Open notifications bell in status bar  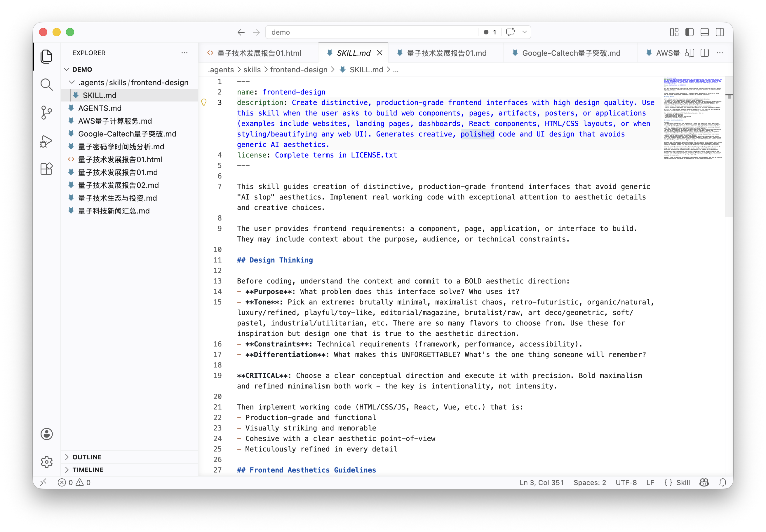(723, 482)
